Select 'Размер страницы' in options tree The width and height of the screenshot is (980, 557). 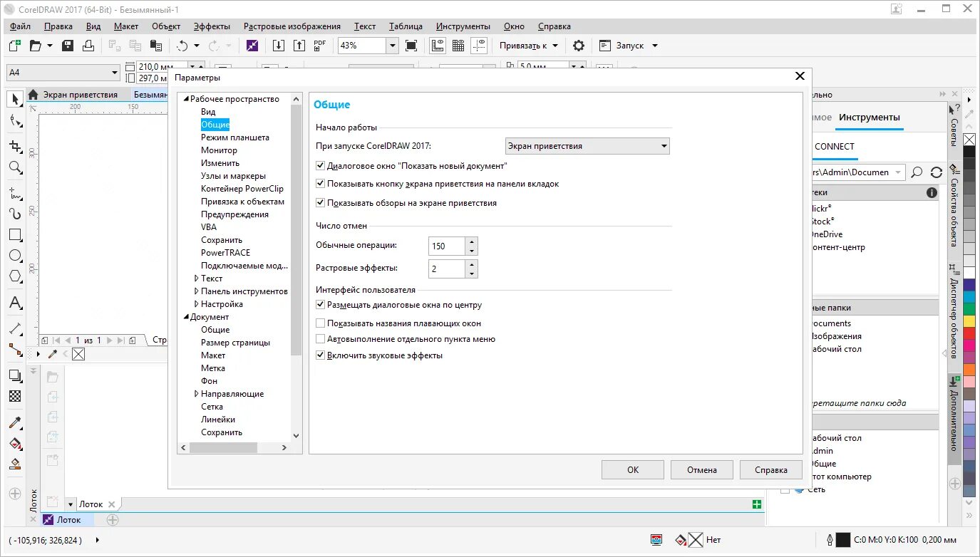tap(235, 343)
